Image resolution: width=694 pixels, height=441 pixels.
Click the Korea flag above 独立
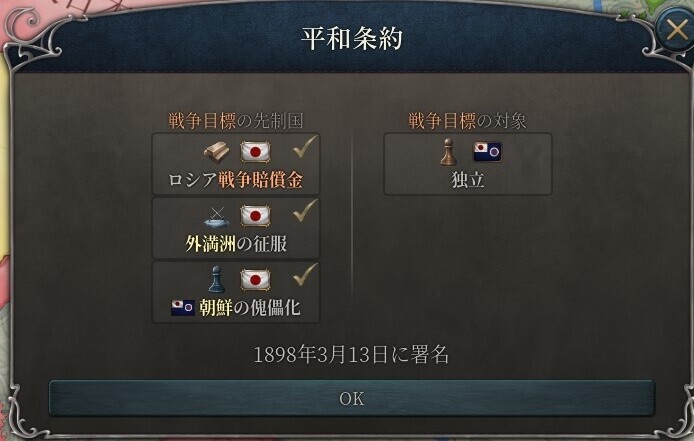(x=487, y=151)
